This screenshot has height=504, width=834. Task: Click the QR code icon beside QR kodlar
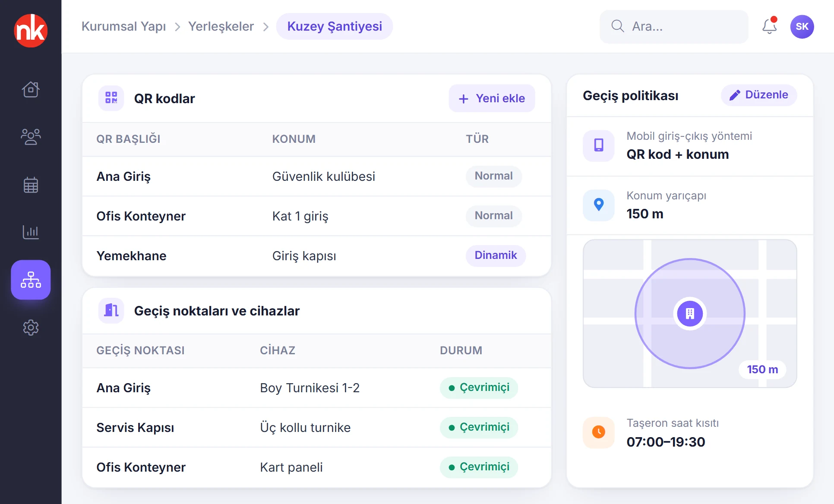[111, 98]
